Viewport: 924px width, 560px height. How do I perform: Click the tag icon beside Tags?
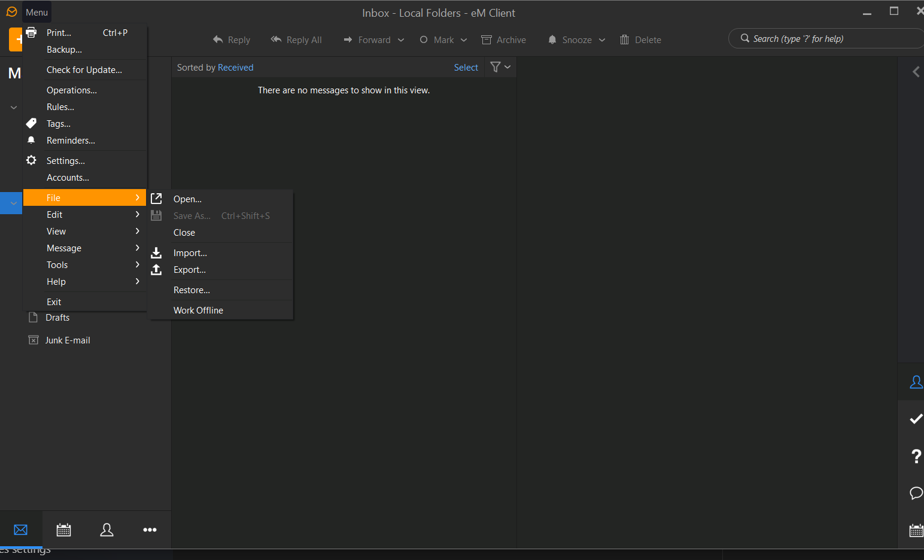pos(31,123)
